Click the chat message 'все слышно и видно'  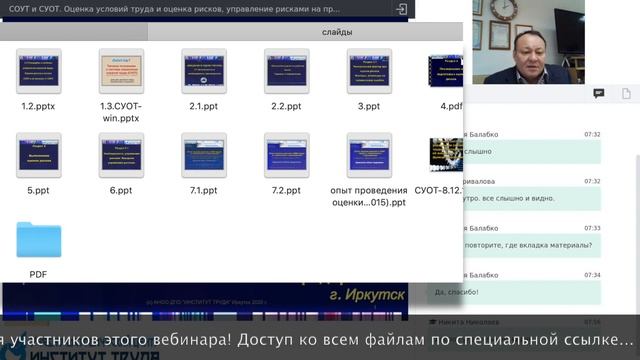point(532,198)
